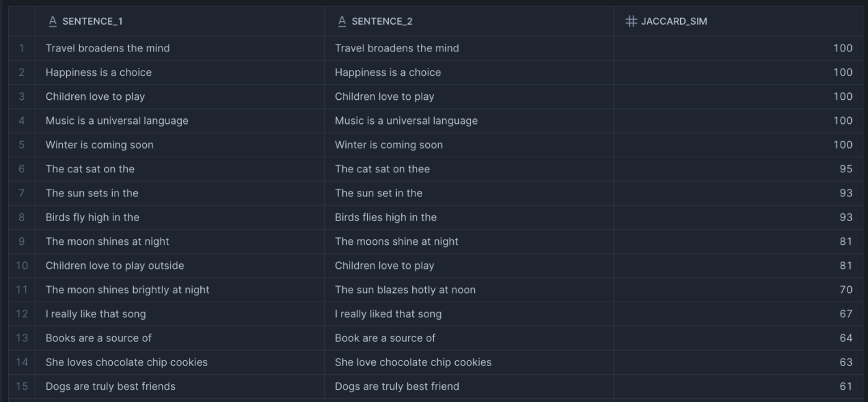Click the JACCARD_SIM number type icon
This screenshot has width=868, height=402.
(631, 22)
